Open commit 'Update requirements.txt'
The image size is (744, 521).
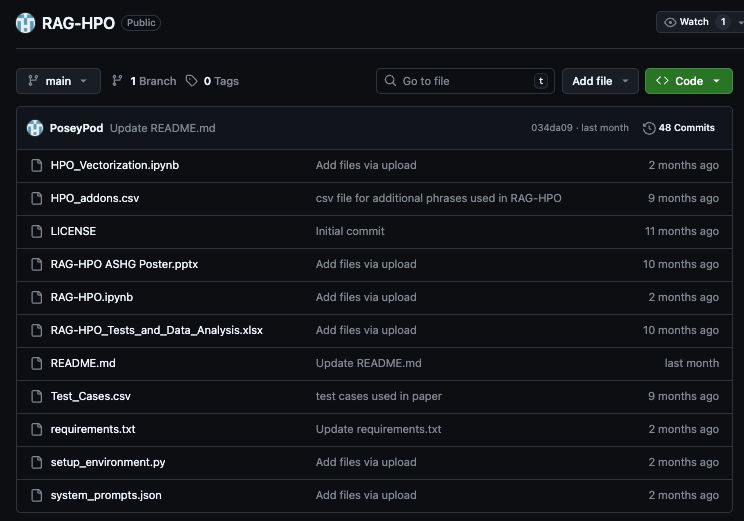pos(379,429)
